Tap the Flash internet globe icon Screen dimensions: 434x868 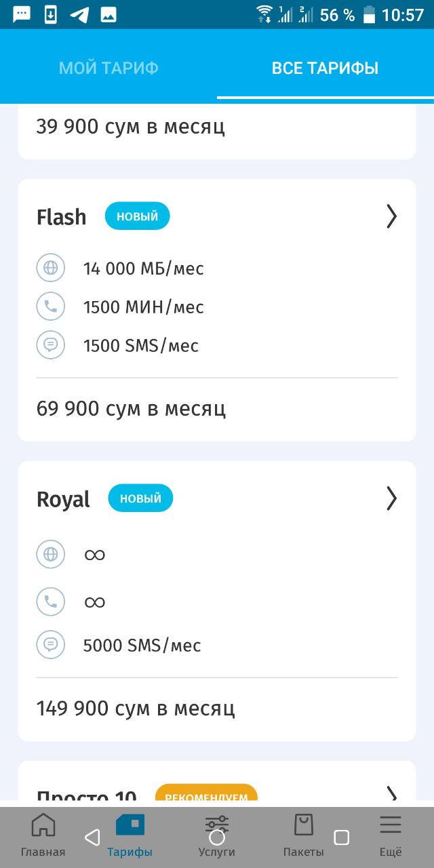pos(51,268)
